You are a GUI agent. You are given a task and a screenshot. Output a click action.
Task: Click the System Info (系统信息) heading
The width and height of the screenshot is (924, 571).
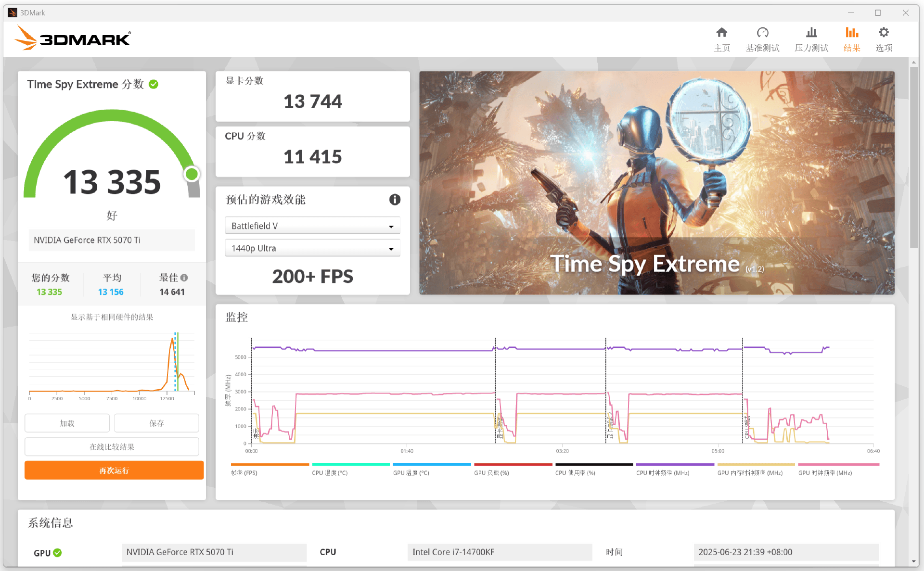click(51, 523)
